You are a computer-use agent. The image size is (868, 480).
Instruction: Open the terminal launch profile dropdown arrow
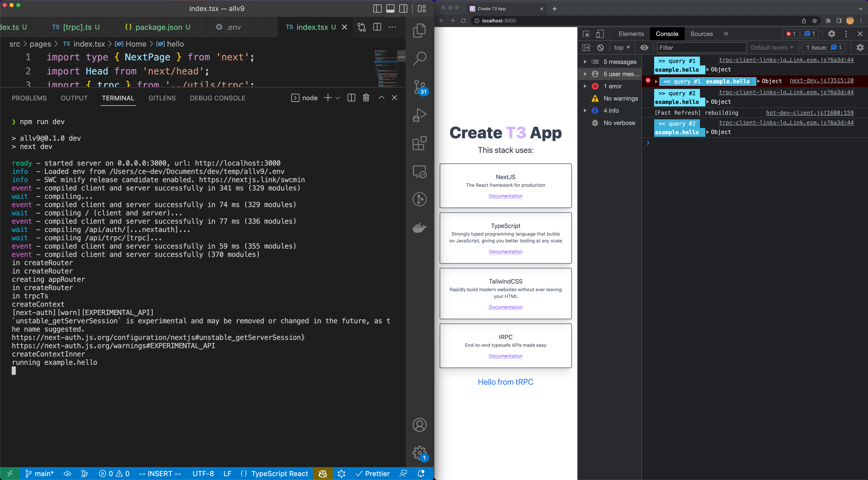pos(338,98)
